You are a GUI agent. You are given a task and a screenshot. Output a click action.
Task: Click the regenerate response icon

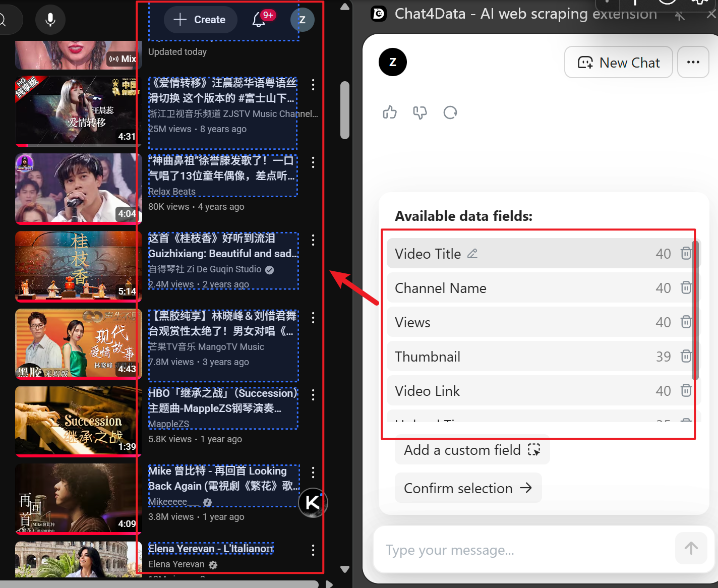450,112
